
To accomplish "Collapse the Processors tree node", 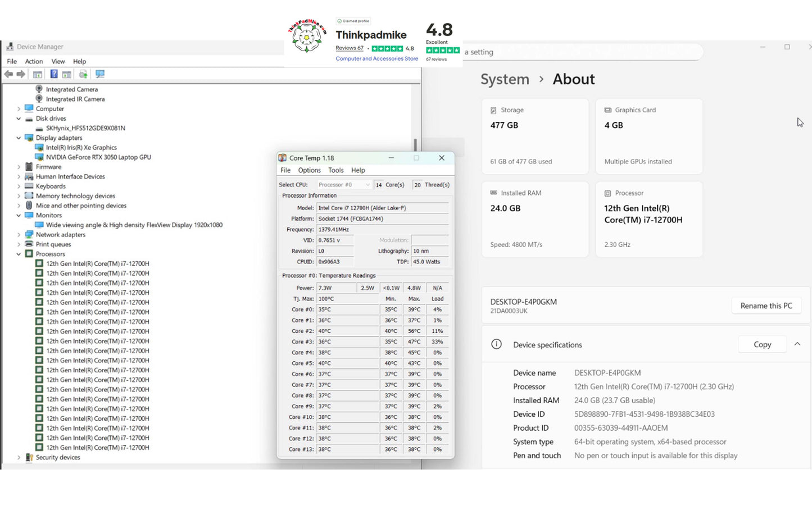I will click(19, 254).
